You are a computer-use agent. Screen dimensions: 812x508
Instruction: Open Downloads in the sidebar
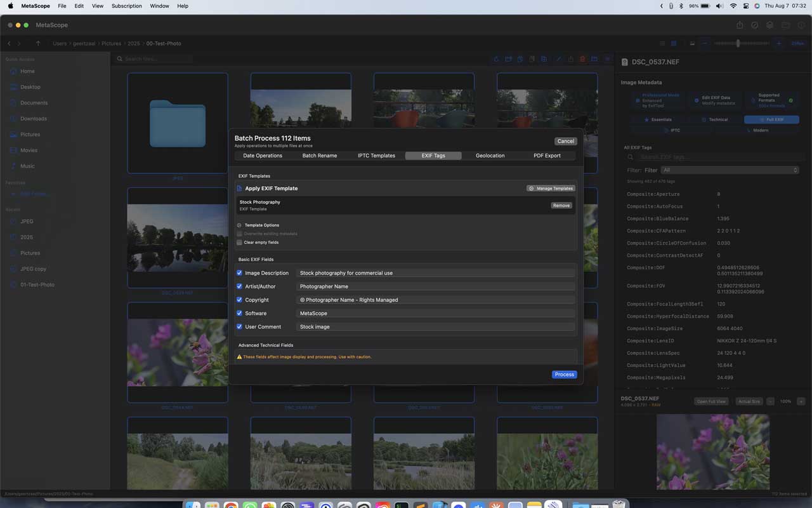coord(33,119)
